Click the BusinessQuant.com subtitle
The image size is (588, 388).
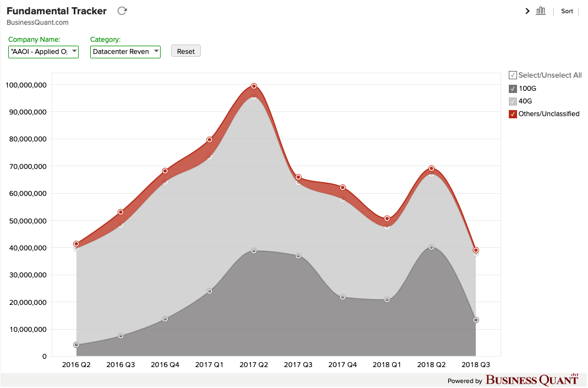tap(37, 23)
